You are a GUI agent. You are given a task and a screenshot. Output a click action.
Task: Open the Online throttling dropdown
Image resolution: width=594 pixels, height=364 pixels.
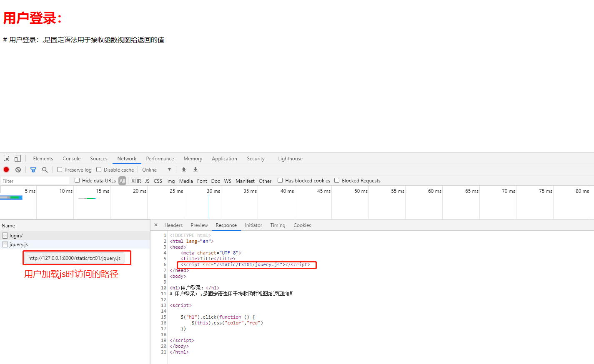(156, 170)
